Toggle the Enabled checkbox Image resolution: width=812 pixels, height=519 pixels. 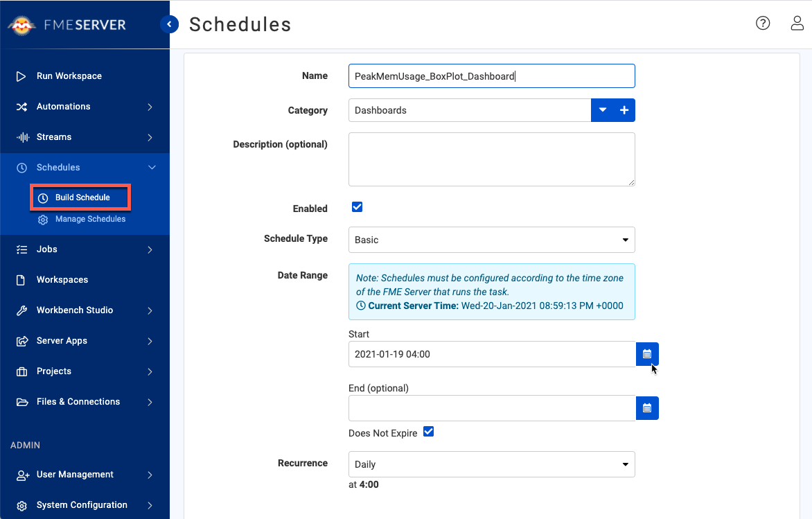point(358,207)
